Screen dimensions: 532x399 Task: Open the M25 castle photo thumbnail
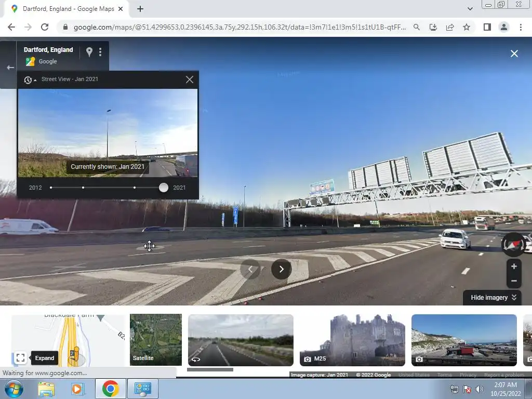coord(352,340)
